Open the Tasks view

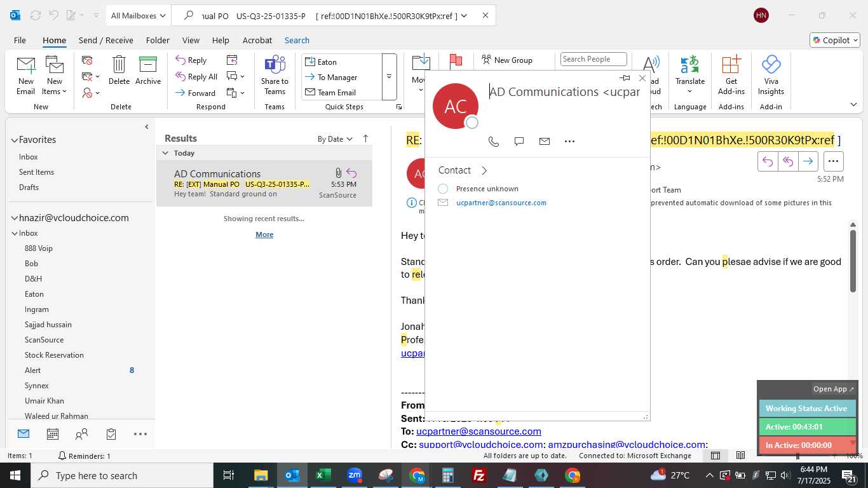[111, 434]
